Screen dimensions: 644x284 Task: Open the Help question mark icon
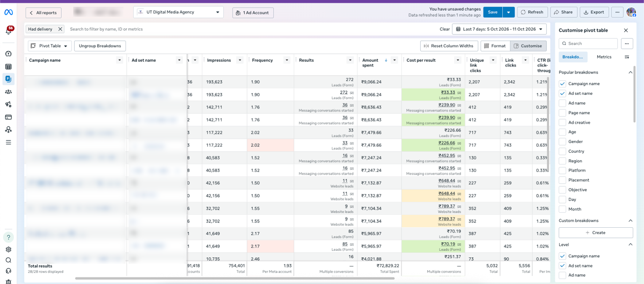pyautogui.click(x=8, y=237)
